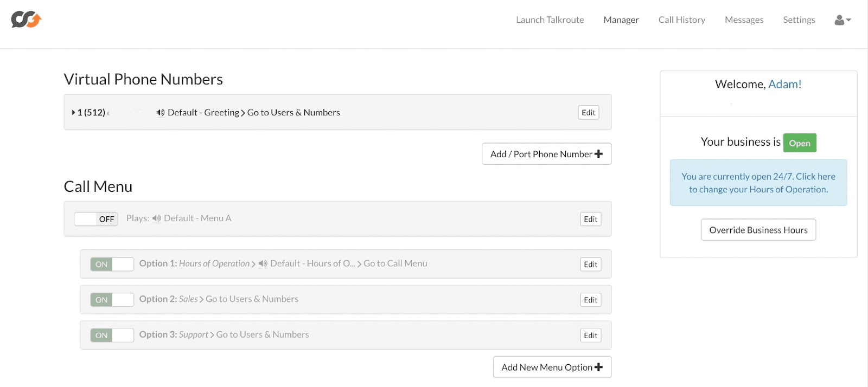
Task: Open the user account icon menu
Action: [842, 20]
